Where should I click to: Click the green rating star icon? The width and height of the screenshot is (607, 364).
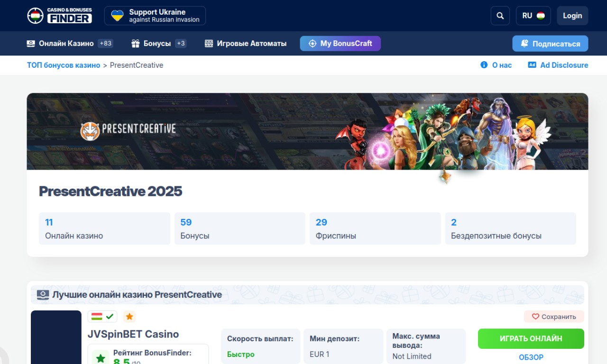pyautogui.click(x=101, y=358)
